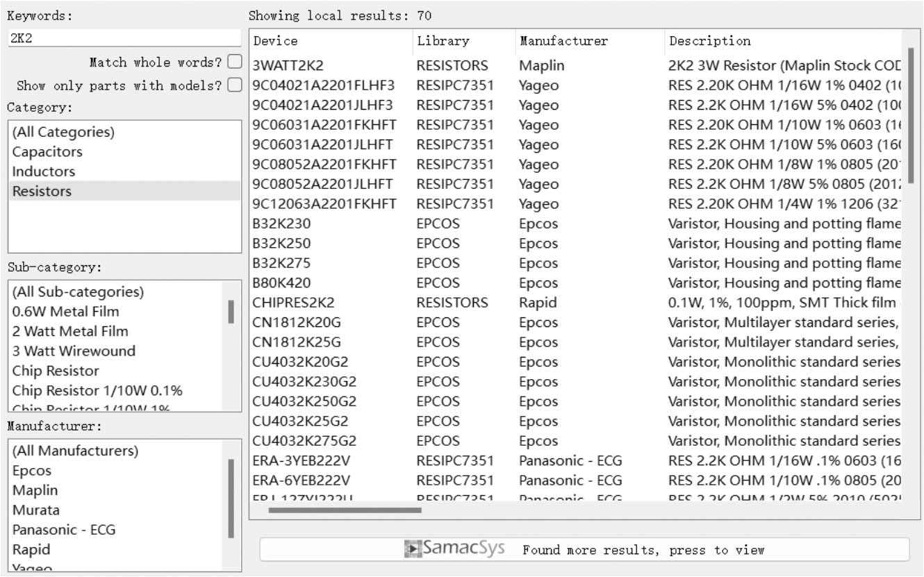
Task: Click the results list vertical scrollbar
Action: [911, 115]
